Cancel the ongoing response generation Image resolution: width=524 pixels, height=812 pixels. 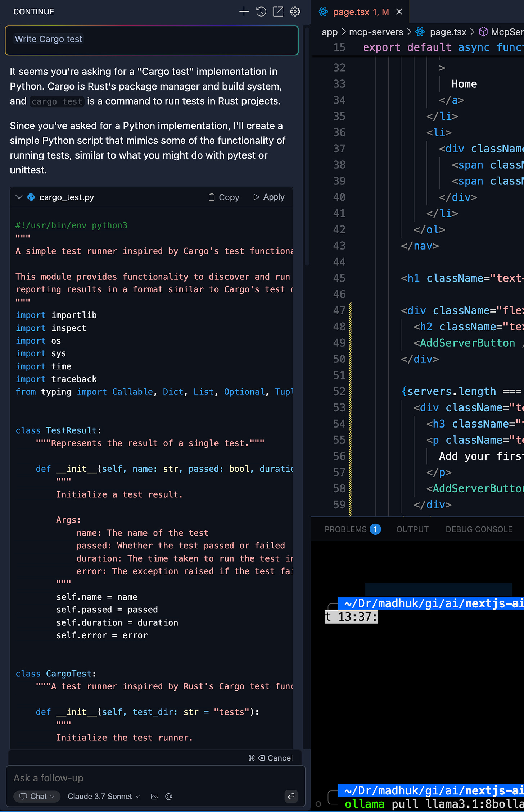(x=271, y=758)
